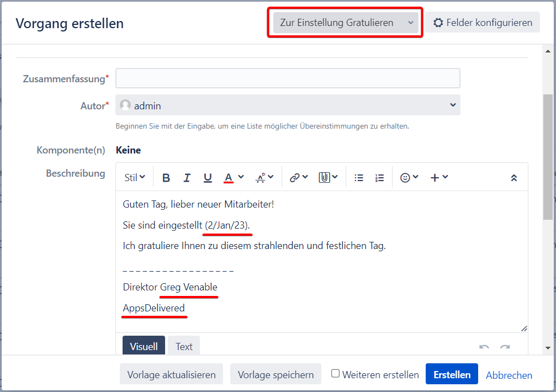556x392 pixels.
Task: Click the Abbrechen link
Action: tap(509, 375)
